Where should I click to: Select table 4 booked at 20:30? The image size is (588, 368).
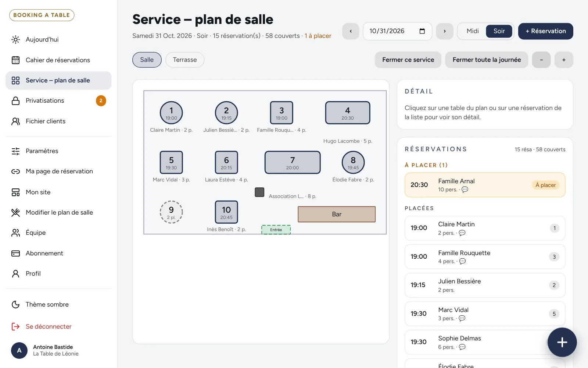[x=348, y=113]
